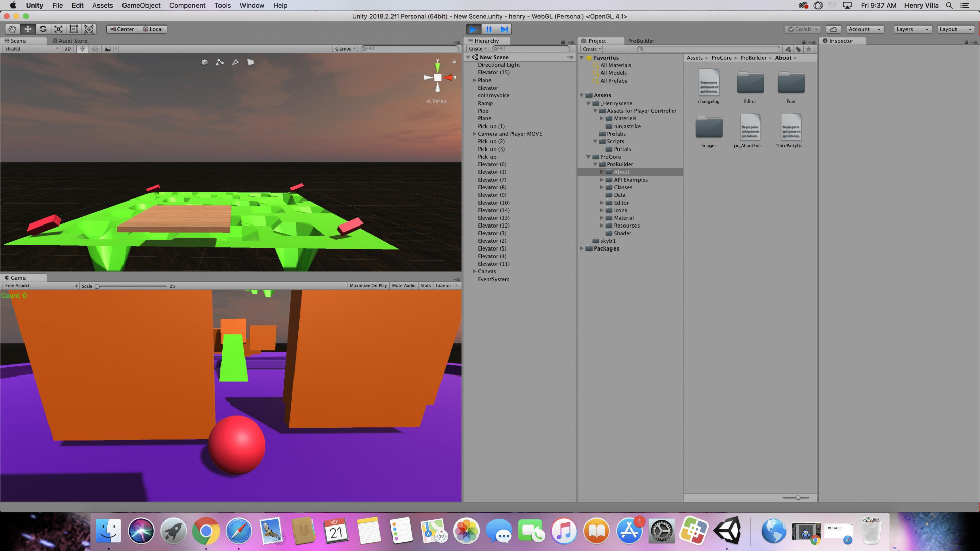980x551 pixels.
Task: Open the Account dropdown
Action: (x=865, y=29)
